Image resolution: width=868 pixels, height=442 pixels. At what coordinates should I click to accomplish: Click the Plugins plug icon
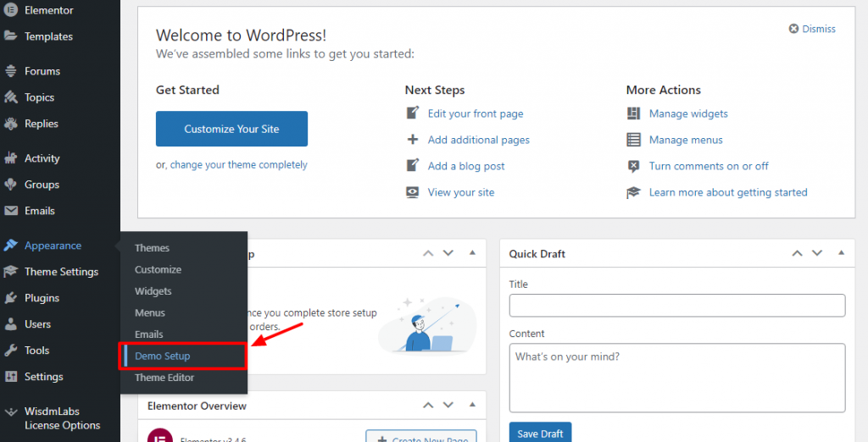point(10,297)
